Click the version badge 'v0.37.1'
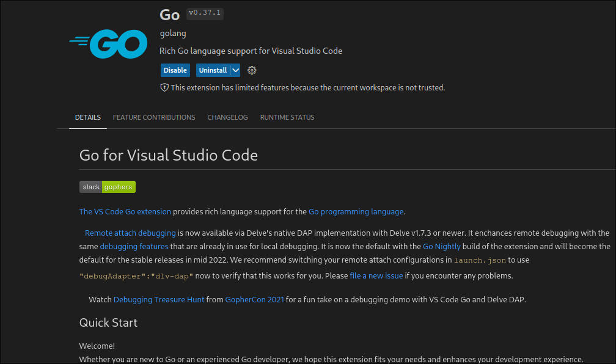Screen dimensions: 616x364 coord(205,13)
